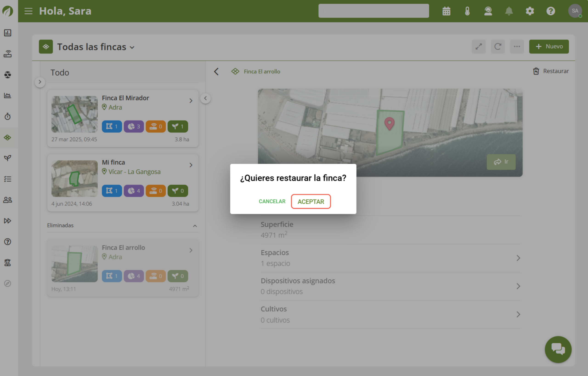Click the thermometer icon in the header
The height and width of the screenshot is (376, 588).
click(467, 11)
